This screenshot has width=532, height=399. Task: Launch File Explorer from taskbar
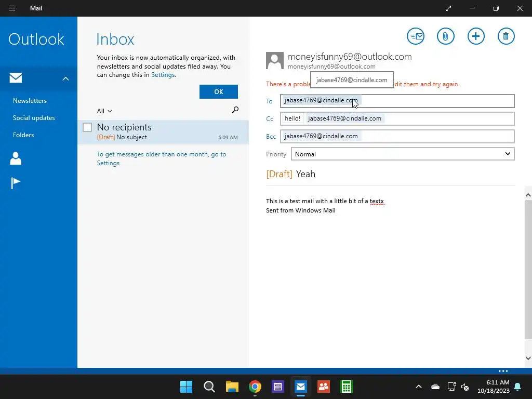click(232, 387)
